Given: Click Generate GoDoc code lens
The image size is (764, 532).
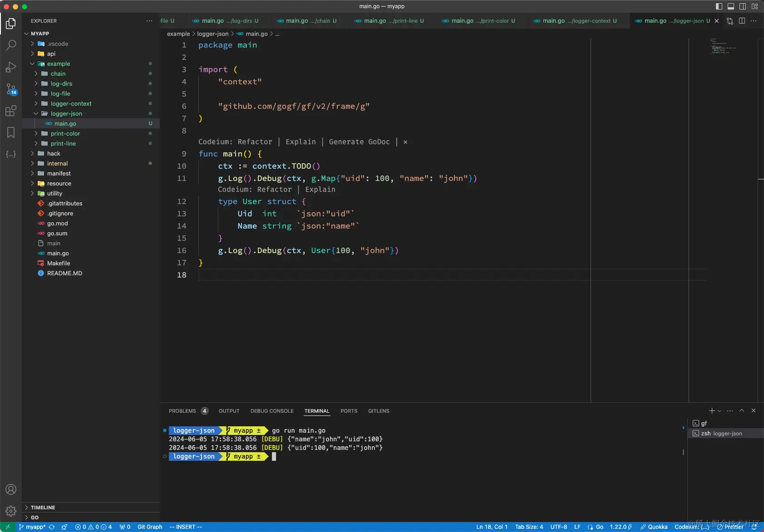Looking at the screenshot, I should click(x=359, y=142).
